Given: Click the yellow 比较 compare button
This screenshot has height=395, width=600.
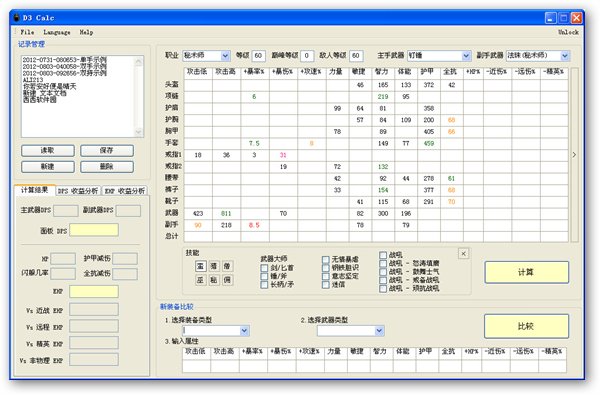Looking at the screenshot, I should click(x=526, y=326).
